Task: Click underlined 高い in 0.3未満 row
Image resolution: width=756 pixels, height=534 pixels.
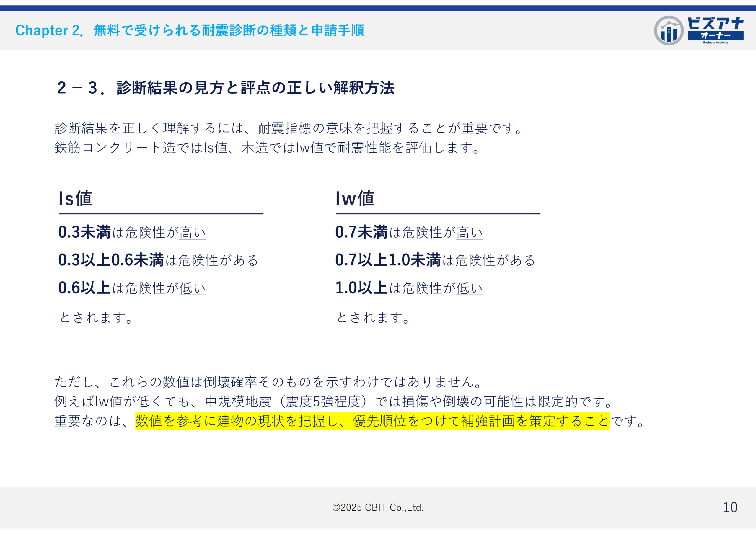Action: [x=193, y=233]
